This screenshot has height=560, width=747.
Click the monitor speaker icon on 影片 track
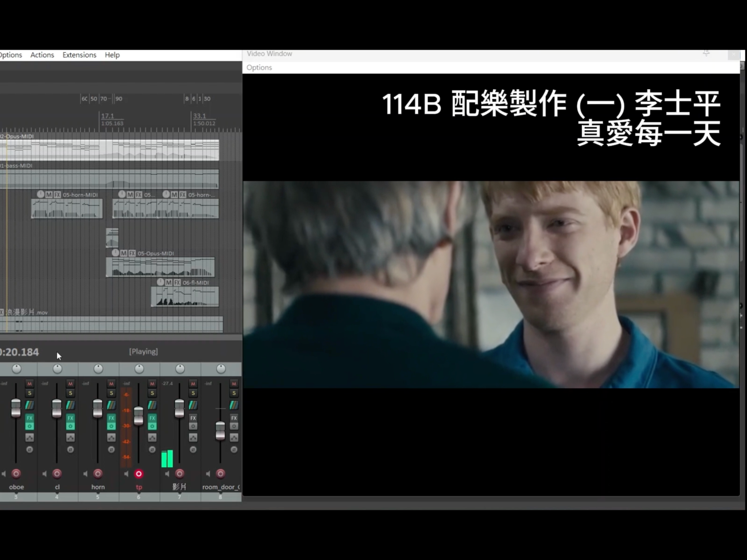coord(167,474)
